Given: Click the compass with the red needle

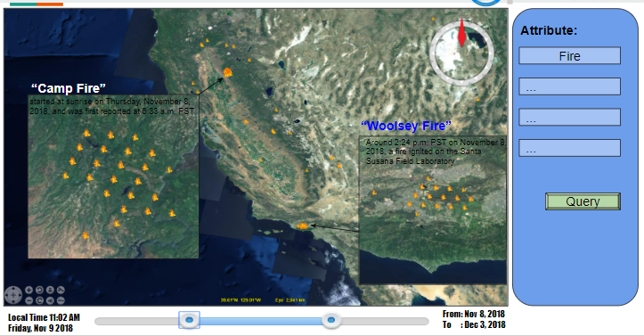Looking at the screenshot, I should pyautogui.click(x=461, y=53).
